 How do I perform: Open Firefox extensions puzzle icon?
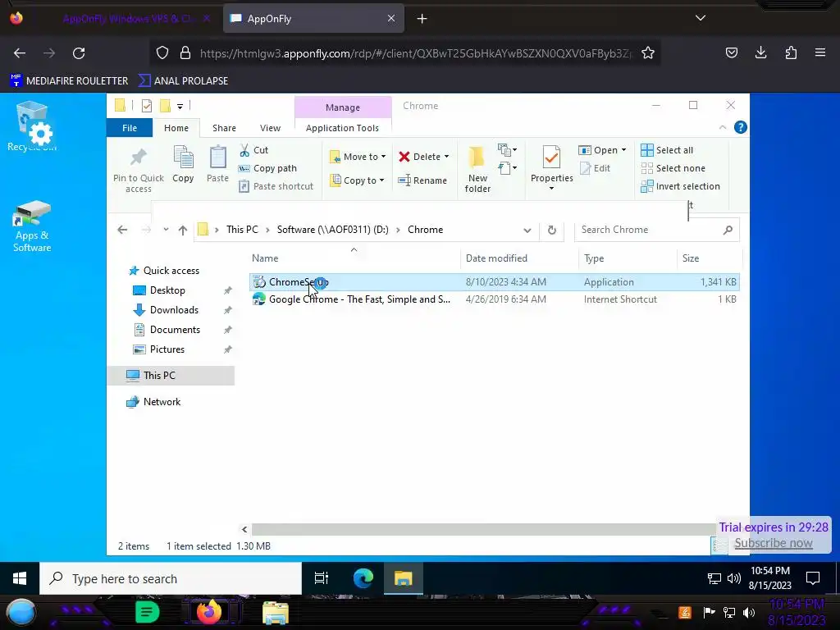[791, 52]
